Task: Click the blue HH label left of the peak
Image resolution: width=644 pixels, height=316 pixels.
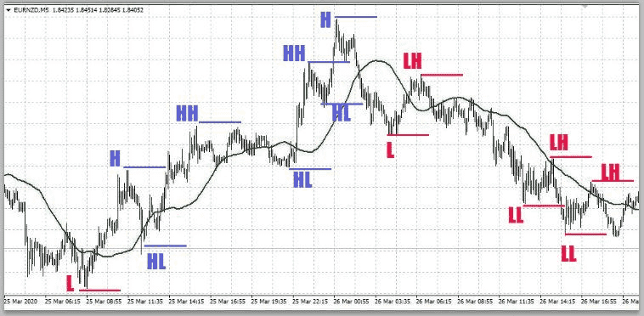Action: click(x=295, y=54)
